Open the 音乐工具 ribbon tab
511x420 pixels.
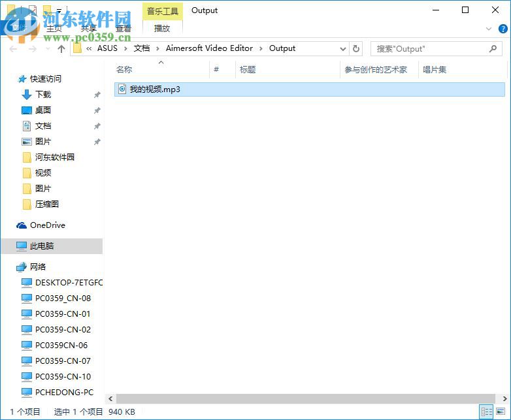tap(162, 11)
